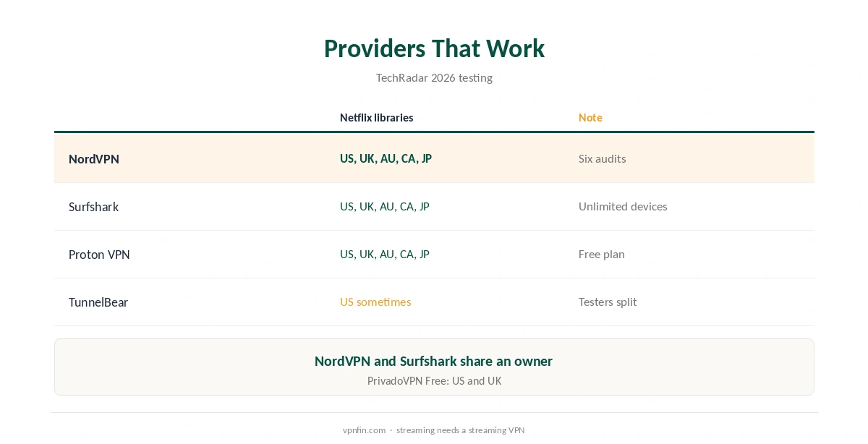Viewport: 868px width, 444px height.
Task: Select the Proton VPN provider name
Action: pyautogui.click(x=99, y=254)
